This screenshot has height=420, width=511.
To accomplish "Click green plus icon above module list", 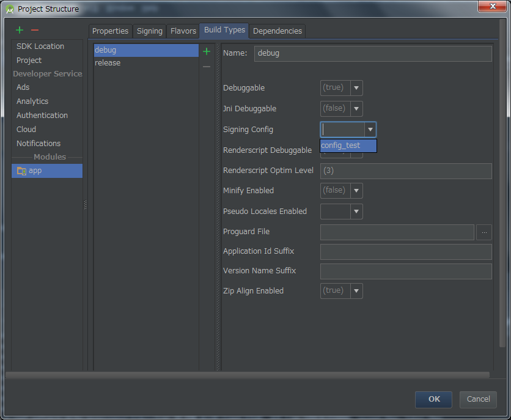I will click(x=20, y=30).
